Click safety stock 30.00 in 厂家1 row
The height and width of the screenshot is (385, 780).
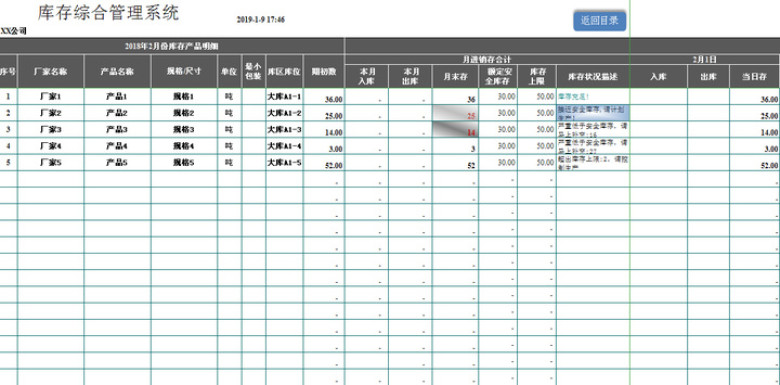(498, 96)
